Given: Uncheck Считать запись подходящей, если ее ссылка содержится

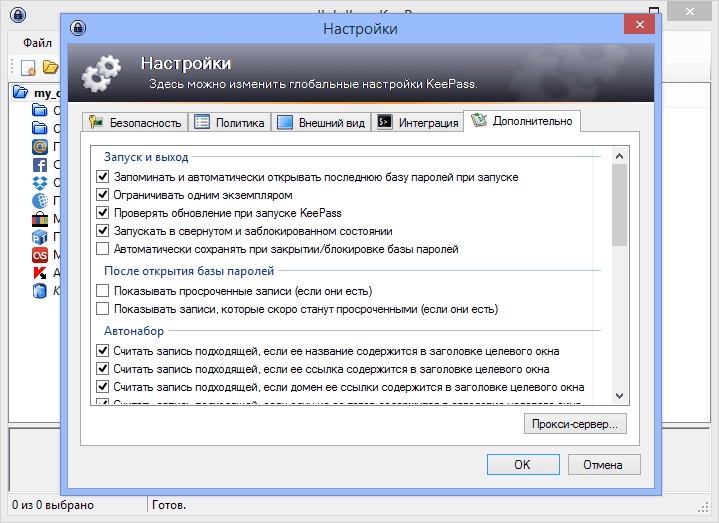Looking at the screenshot, I should point(102,369).
